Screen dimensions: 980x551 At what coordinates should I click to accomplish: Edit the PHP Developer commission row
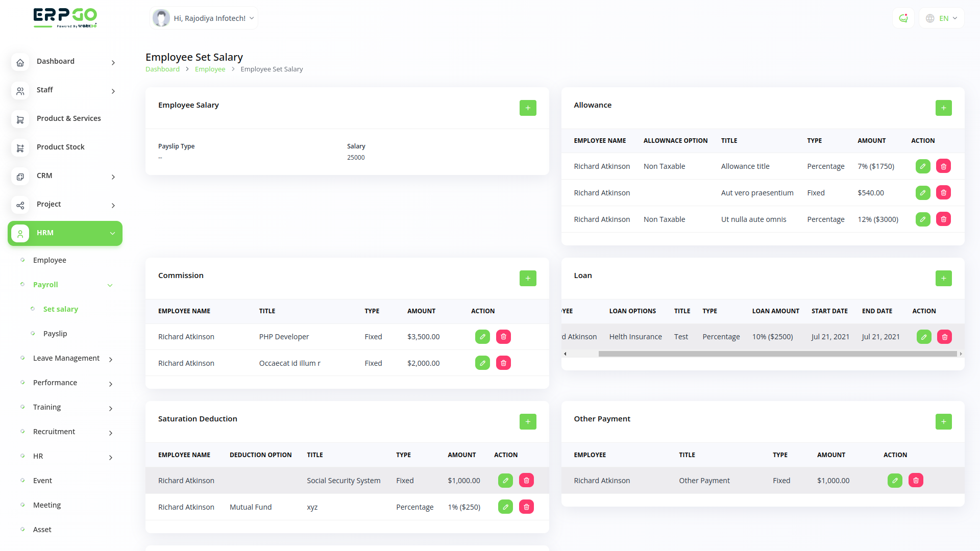(482, 337)
